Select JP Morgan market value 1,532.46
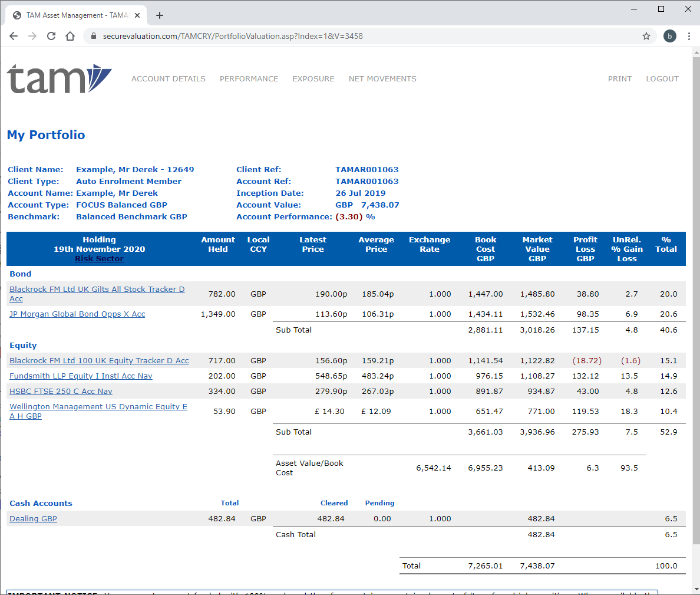Viewport: 700px width, 595px height. (537, 314)
